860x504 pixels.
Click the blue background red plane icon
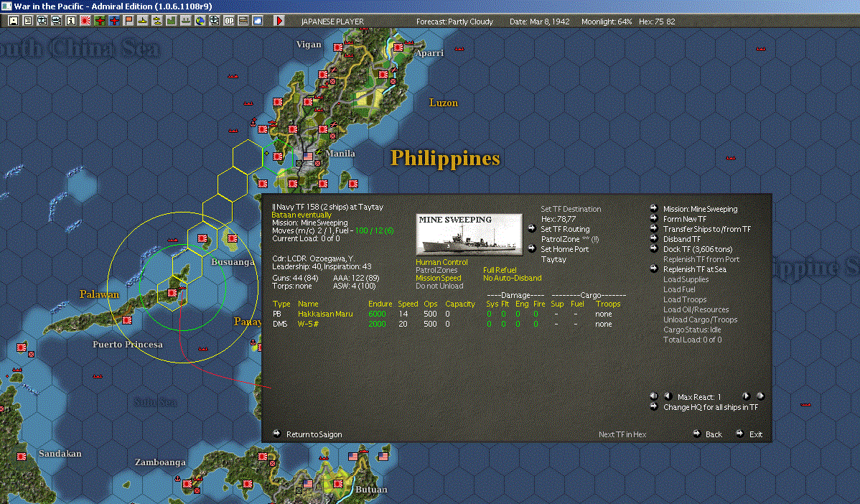(114, 21)
